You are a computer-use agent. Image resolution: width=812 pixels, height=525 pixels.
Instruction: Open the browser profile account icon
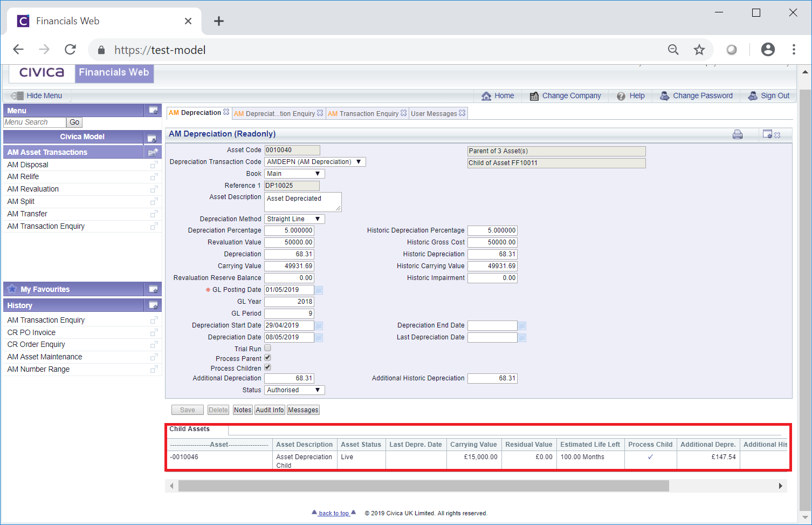[768, 50]
